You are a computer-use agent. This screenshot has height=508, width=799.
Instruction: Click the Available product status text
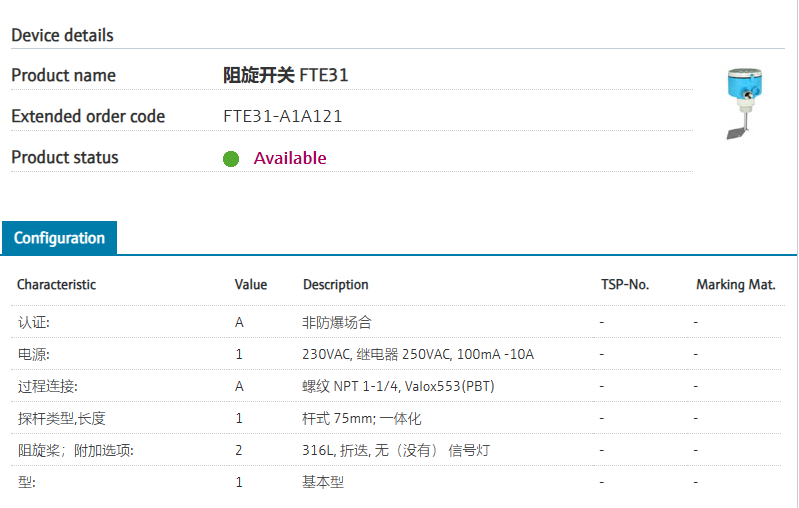(290, 158)
